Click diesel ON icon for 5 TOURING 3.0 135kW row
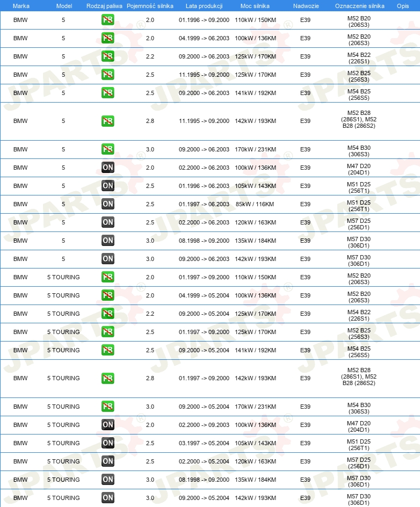This screenshot has height=507, width=420. tap(107, 480)
